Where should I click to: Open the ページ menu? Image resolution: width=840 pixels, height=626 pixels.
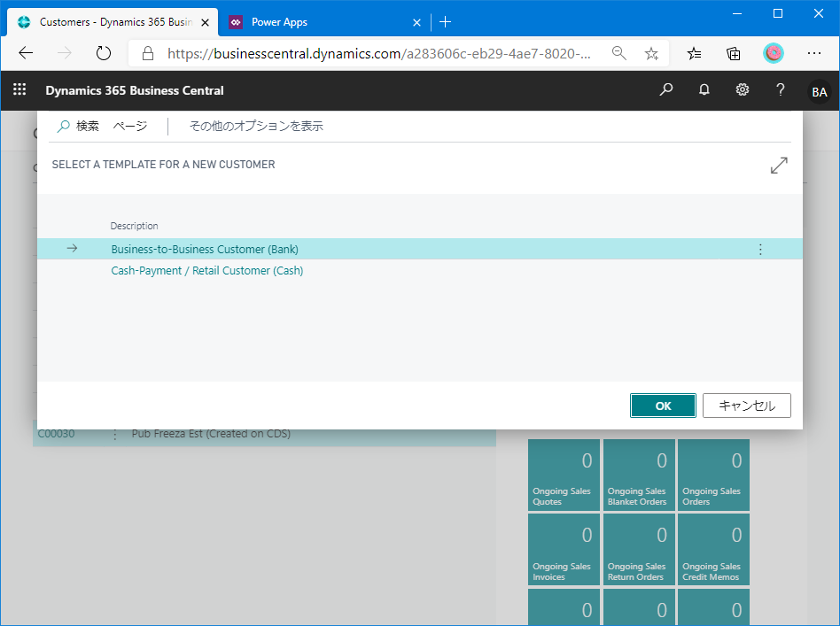point(130,127)
